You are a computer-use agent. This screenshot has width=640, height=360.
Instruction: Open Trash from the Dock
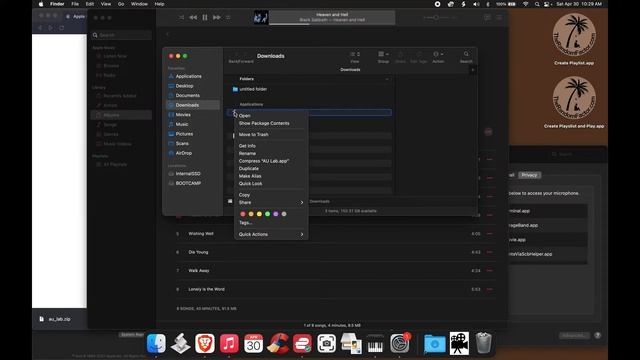point(484,343)
